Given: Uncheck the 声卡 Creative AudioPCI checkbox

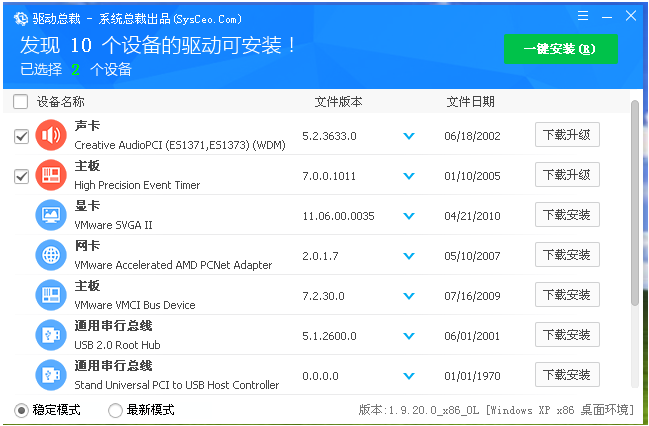Looking at the screenshot, I should pyautogui.click(x=22, y=136).
